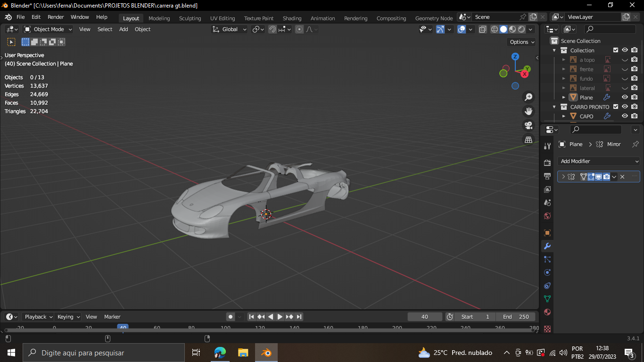
Task: Select the wireframe viewport shading icon
Action: [495, 29]
